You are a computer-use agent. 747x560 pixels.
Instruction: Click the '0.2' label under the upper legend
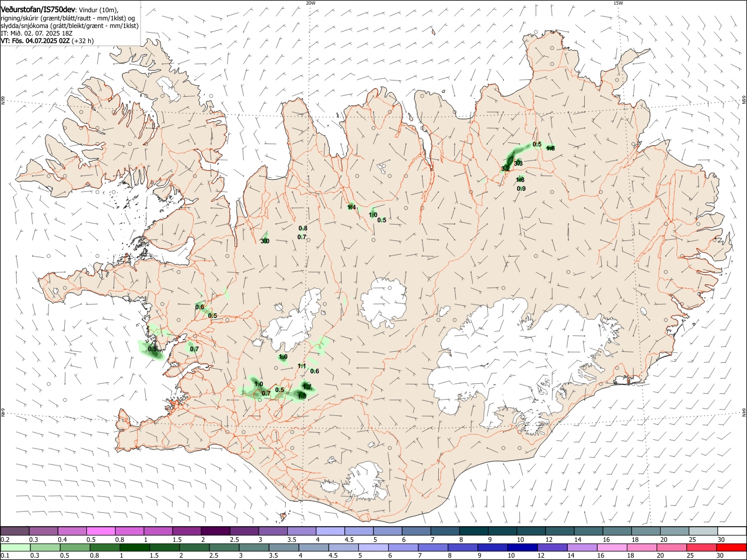(5, 540)
